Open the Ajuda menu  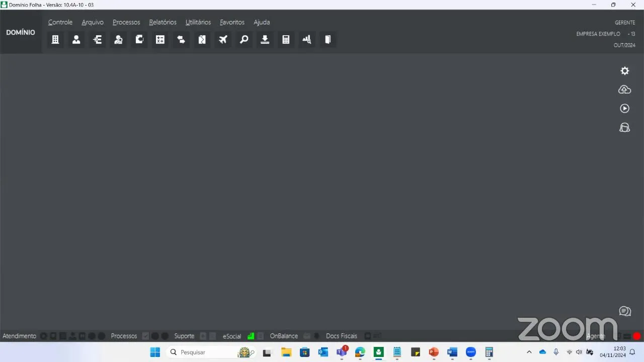262,22
